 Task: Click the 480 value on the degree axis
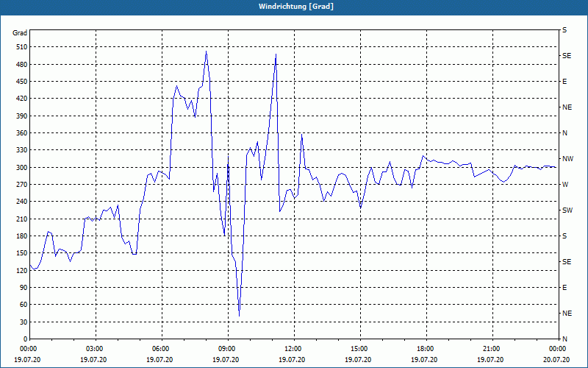(x=22, y=65)
